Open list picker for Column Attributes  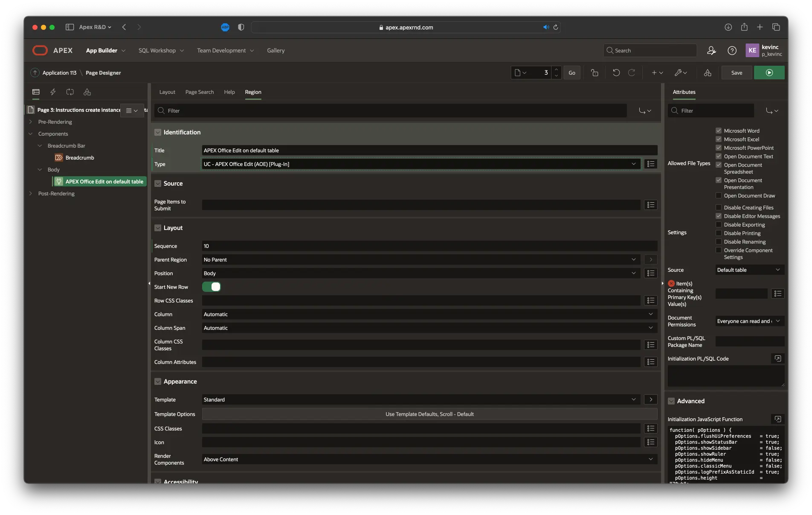650,362
